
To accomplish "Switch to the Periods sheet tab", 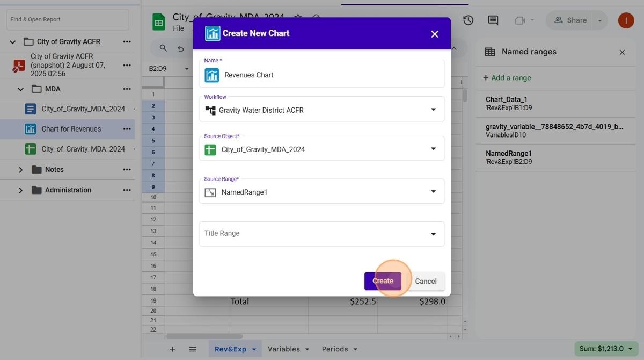I will [x=335, y=349].
